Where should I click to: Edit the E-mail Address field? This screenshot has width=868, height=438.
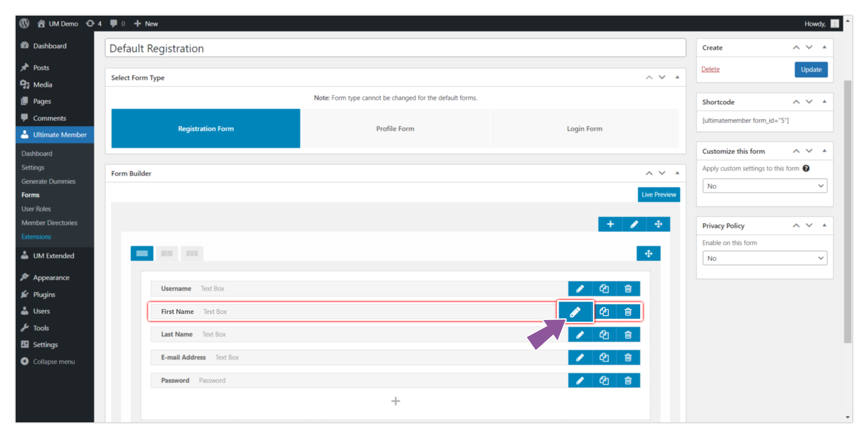coord(580,357)
